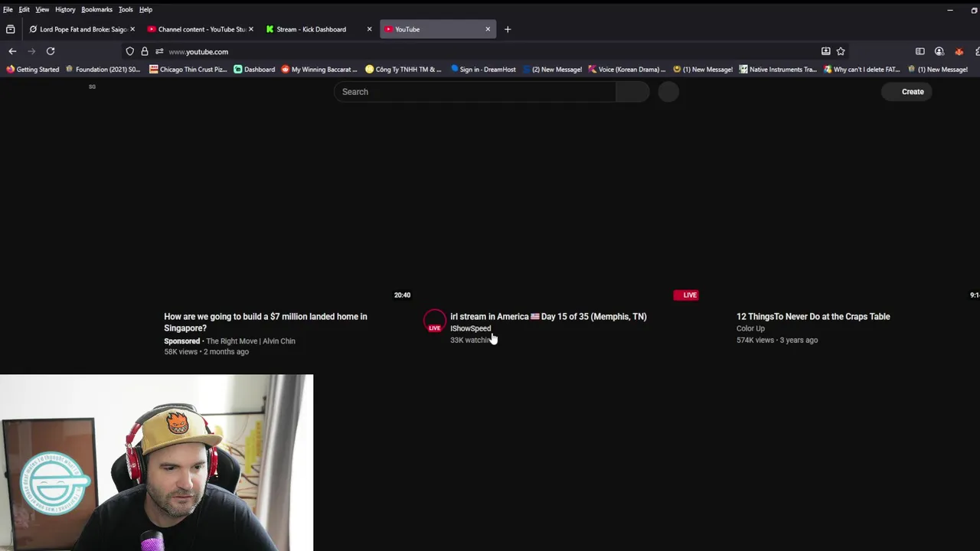Open Sign in - DreamHost bookmark
This screenshot has width=980, height=551.
[x=483, y=70]
